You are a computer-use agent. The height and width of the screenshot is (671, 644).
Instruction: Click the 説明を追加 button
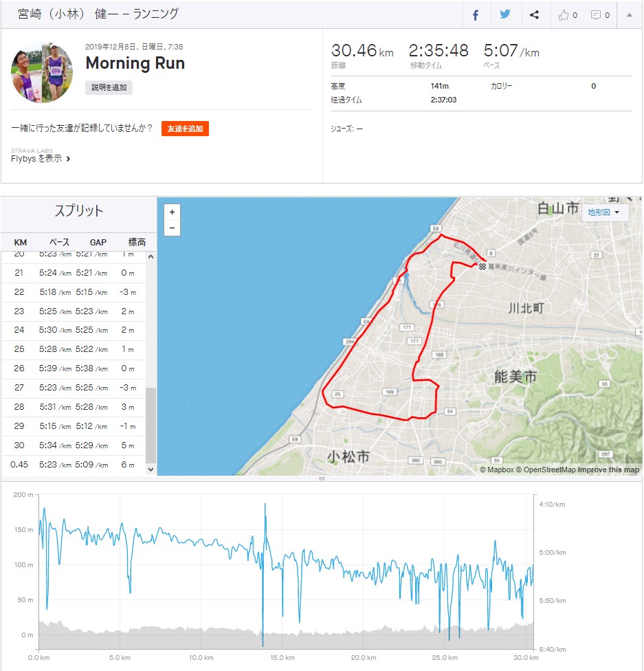pyautogui.click(x=109, y=87)
